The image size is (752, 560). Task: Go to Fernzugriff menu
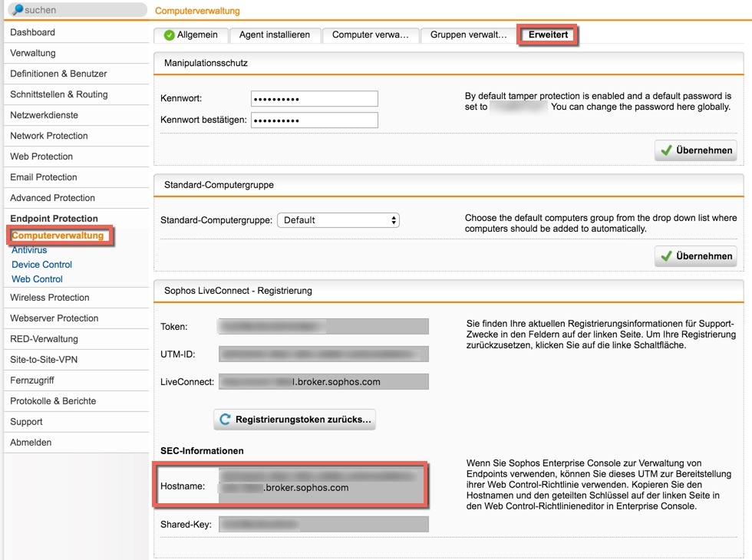pos(76,380)
